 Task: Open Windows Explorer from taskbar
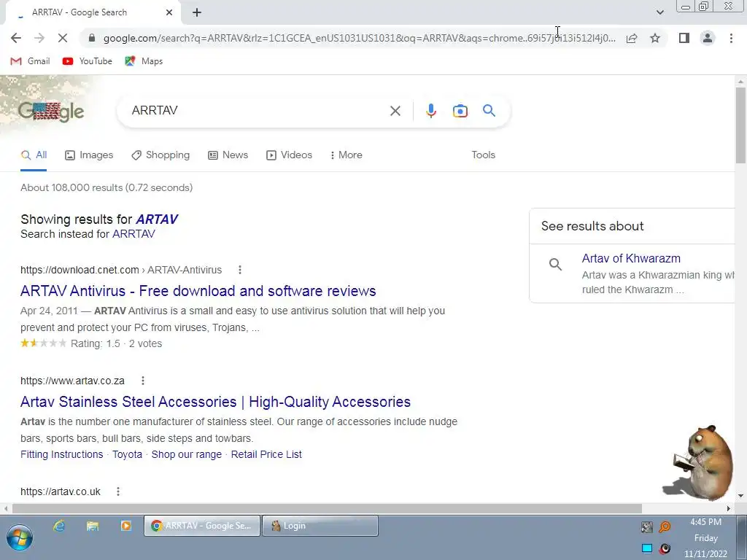(93, 526)
